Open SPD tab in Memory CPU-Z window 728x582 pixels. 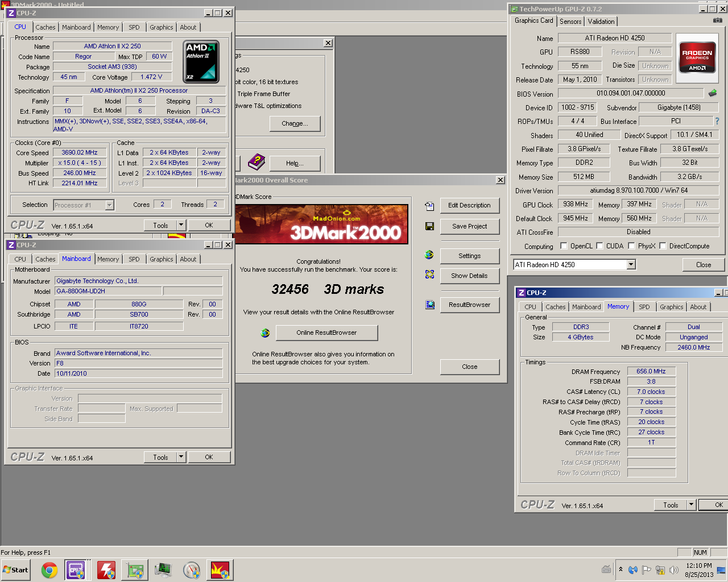[x=644, y=307]
